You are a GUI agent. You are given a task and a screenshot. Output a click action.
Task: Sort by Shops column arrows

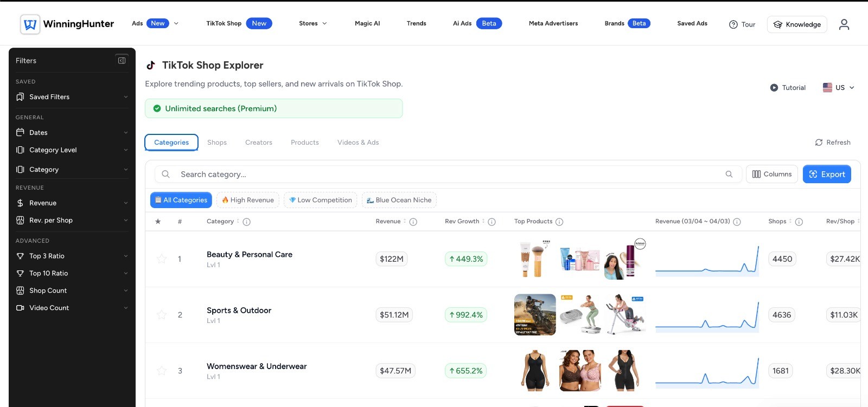tap(790, 221)
